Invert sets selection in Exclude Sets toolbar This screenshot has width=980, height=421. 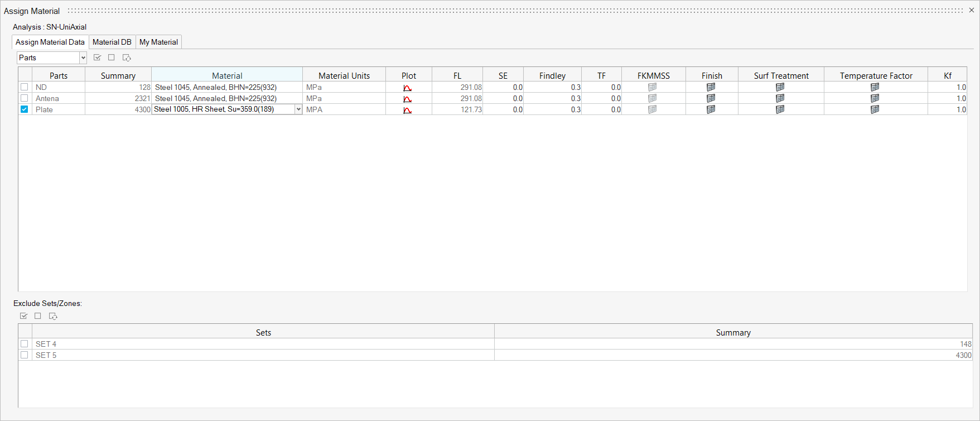(53, 316)
